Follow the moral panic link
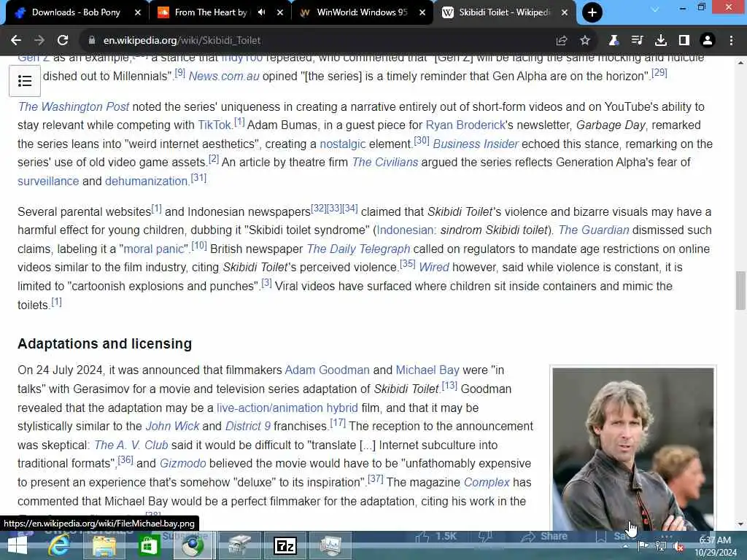Image resolution: width=747 pixels, height=560 pixels. [x=153, y=249]
